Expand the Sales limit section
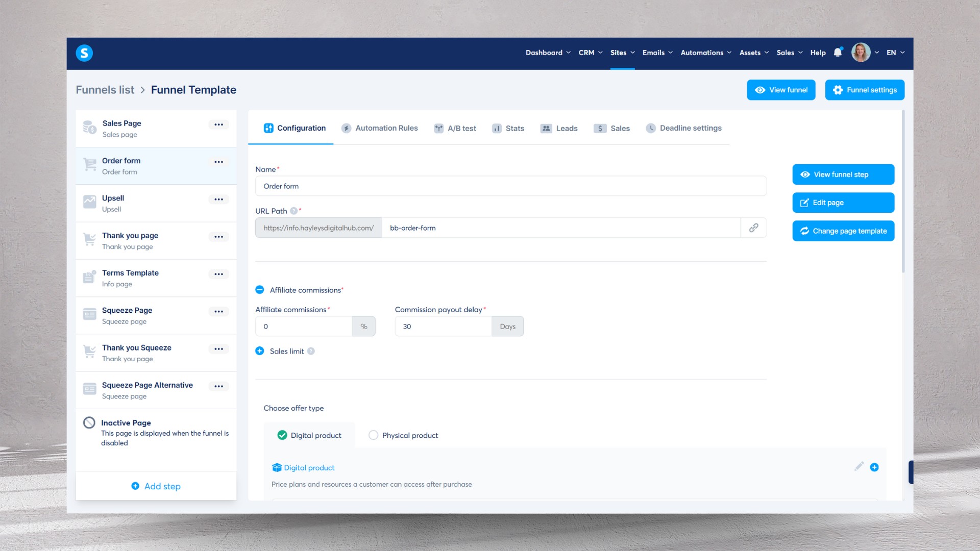 (x=260, y=351)
